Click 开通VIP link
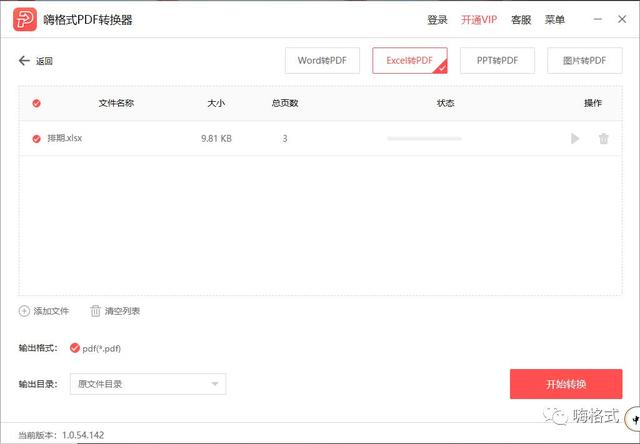Viewport: 640px width, 444px height. pos(479,20)
